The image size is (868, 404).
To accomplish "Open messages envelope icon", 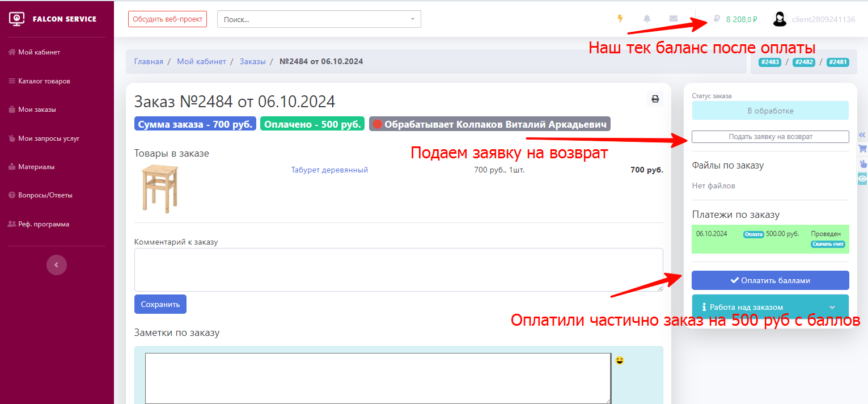I will [x=674, y=19].
